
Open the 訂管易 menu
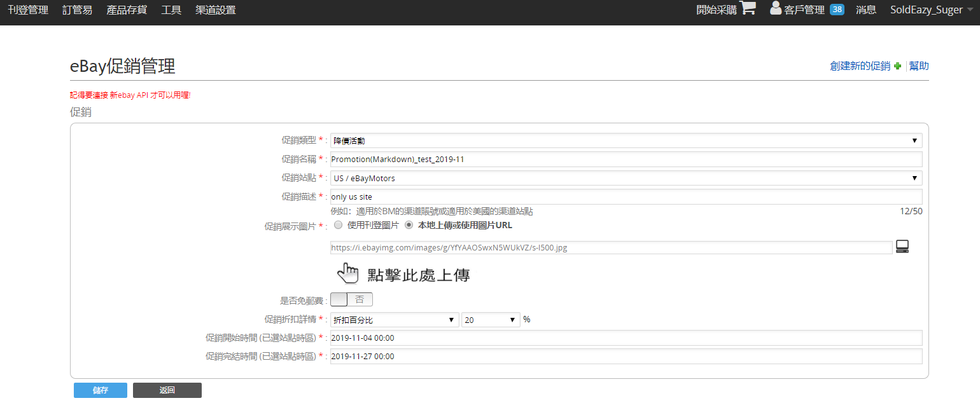click(77, 10)
